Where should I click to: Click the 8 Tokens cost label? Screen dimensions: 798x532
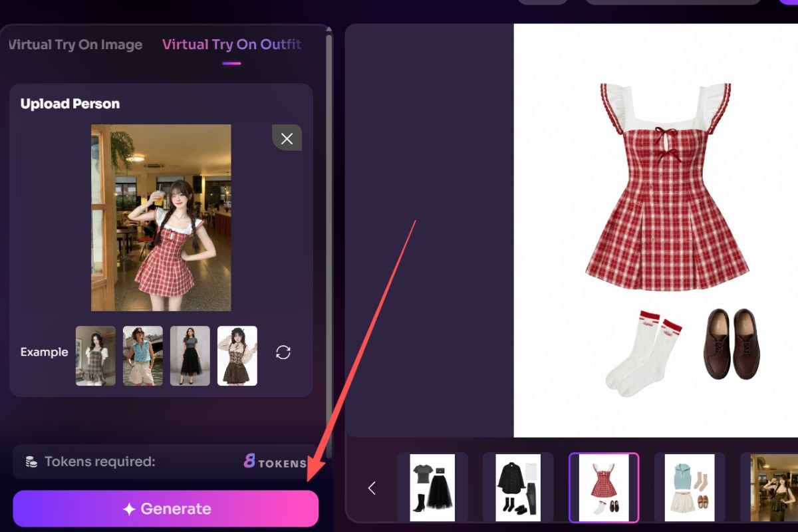[275, 462]
